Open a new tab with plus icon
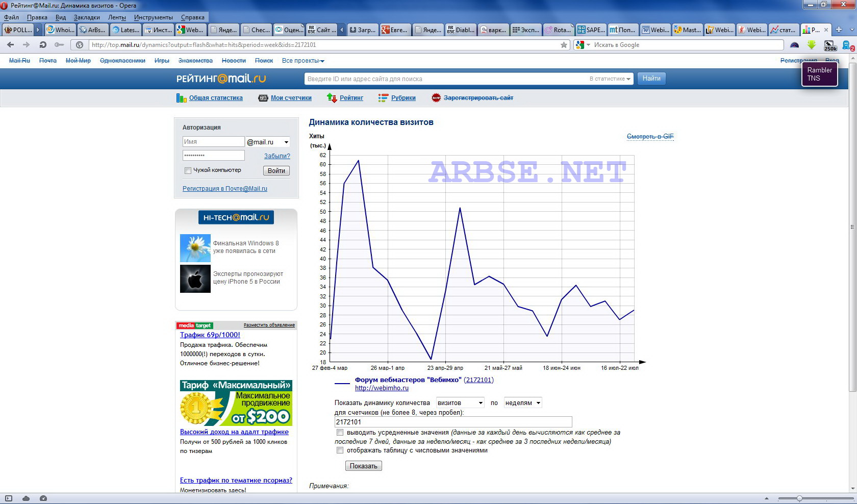This screenshot has height=504, width=857. pyautogui.click(x=839, y=30)
